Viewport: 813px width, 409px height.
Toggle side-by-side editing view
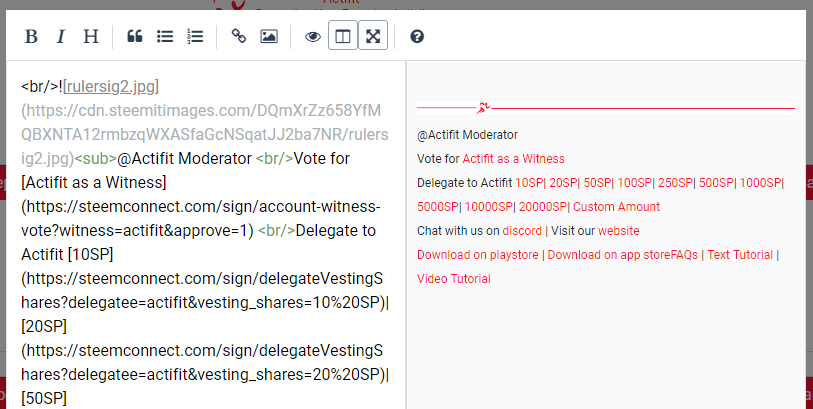[x=343, y=35]
